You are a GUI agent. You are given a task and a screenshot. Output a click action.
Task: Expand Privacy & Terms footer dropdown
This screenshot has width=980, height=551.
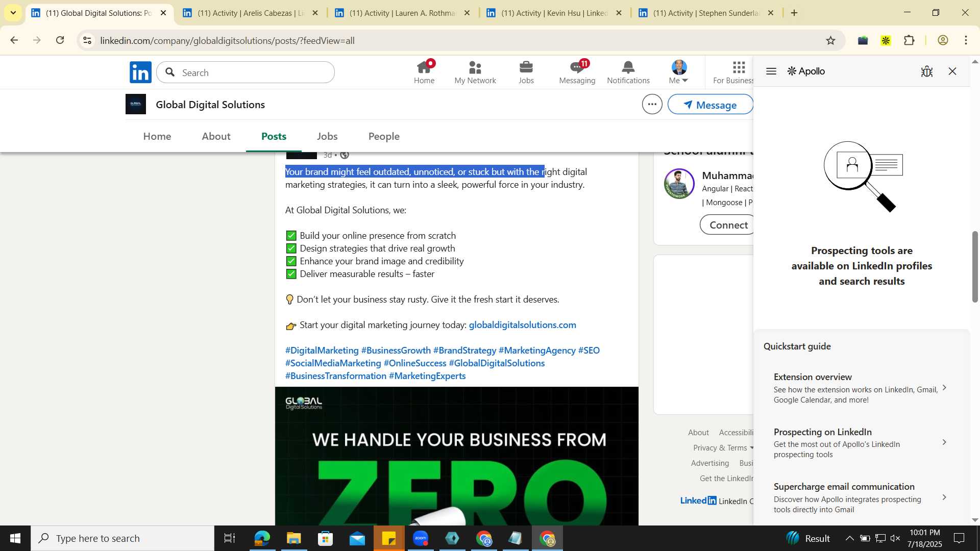pos(723,448)
